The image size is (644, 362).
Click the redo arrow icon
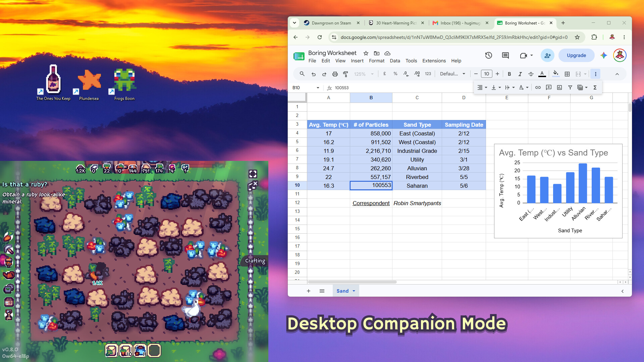(324, 74)
